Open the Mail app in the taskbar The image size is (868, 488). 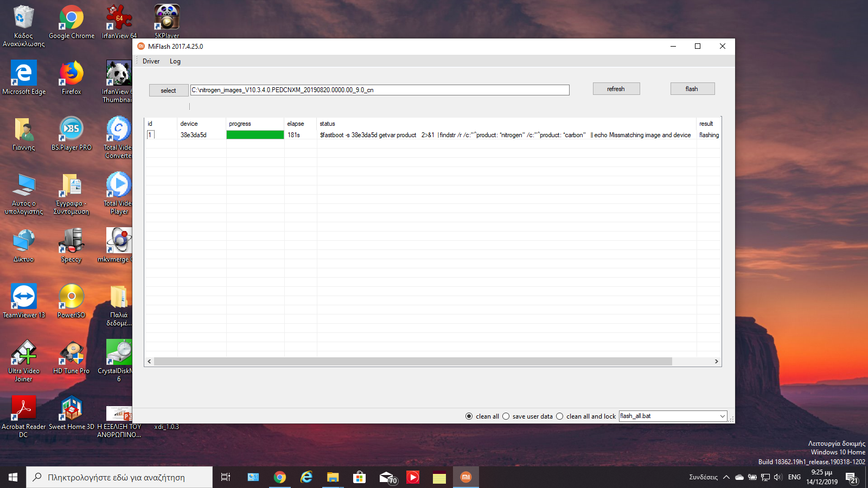pyautogui.click(x=387, y=477)
